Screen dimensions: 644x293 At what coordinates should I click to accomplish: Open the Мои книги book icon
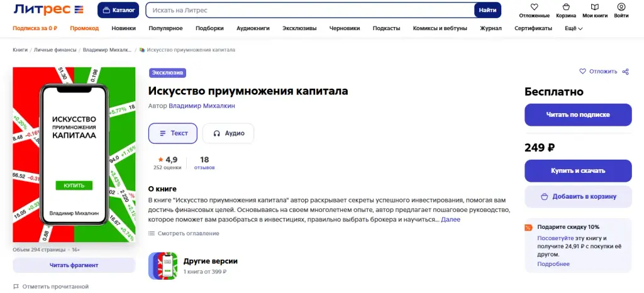pos(595,7)
